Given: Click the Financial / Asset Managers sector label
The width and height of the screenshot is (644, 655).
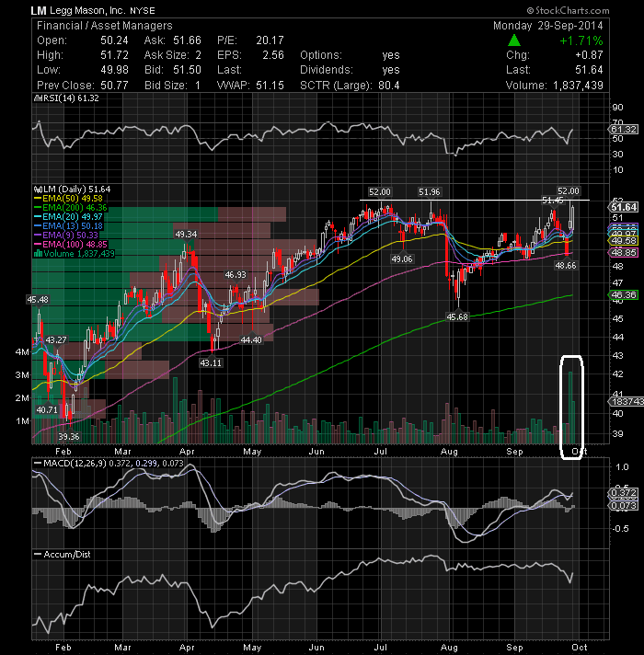Looking at the screenshot, I should click(104, 26).
